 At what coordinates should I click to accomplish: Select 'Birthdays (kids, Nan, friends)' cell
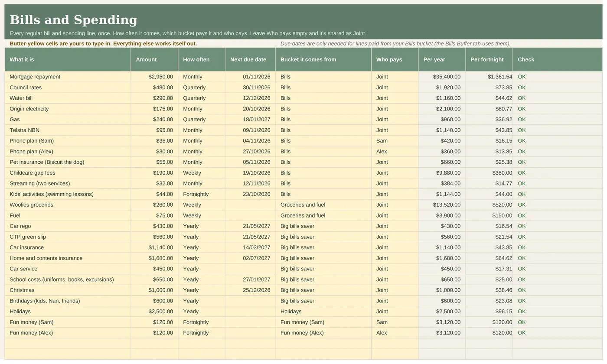(x=68, y=301)
